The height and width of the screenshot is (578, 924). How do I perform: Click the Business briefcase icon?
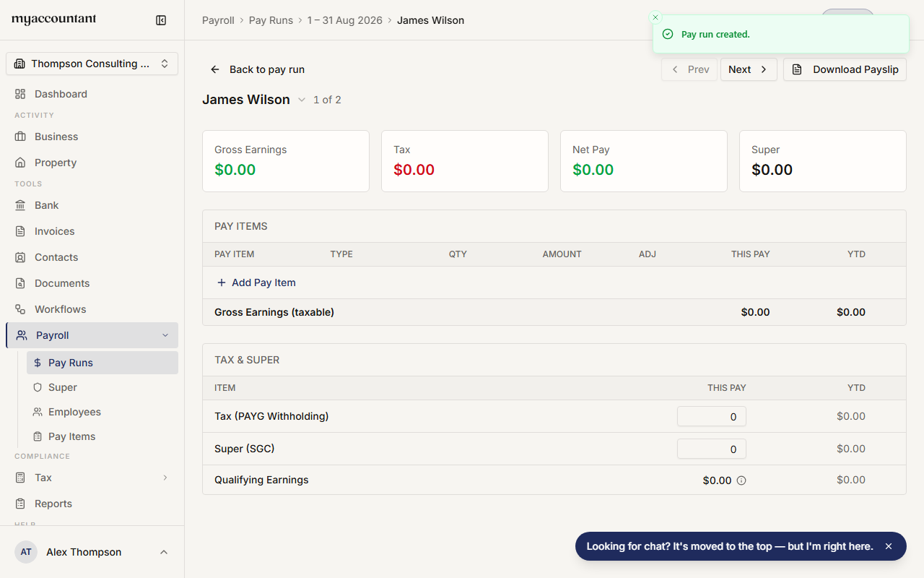20,137
